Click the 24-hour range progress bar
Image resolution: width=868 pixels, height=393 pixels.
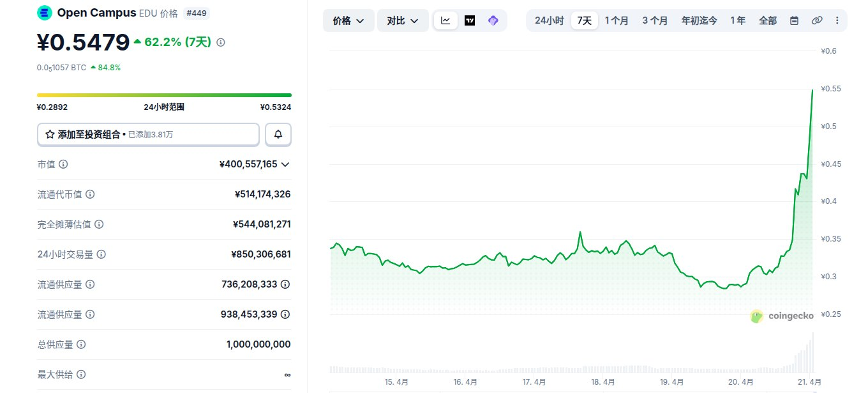pyautogui.click(x=164, y=95)
